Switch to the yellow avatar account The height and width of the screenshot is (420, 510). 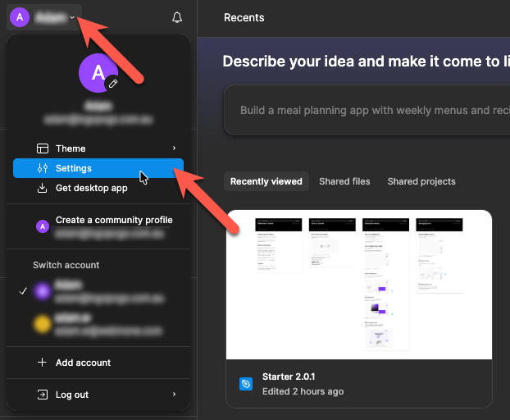pyautogui.click(x=98, y=324)
